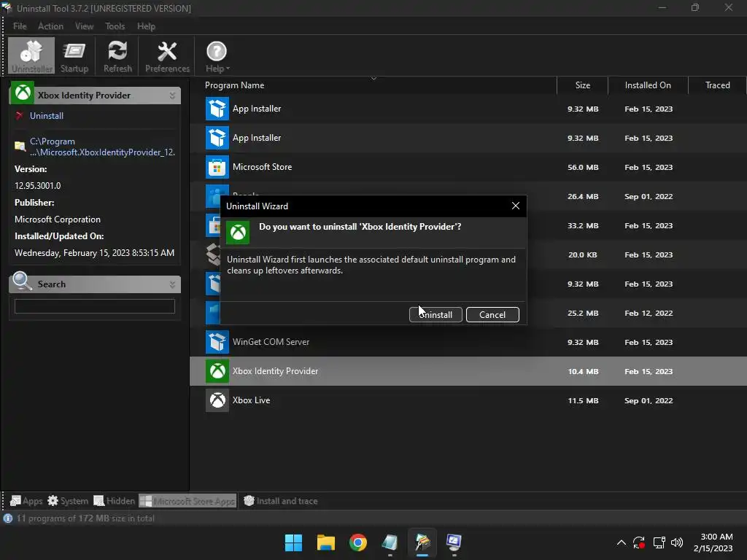Viewport: 747px width, 560px height.
Task: Click the Uninstall Tool taskbar icon
Action: pos(422,542)
